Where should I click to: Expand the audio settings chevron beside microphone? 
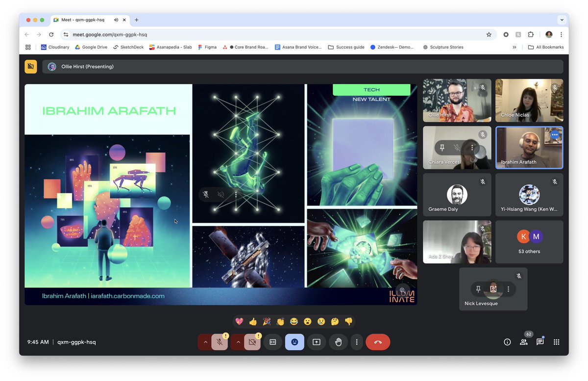205,342
